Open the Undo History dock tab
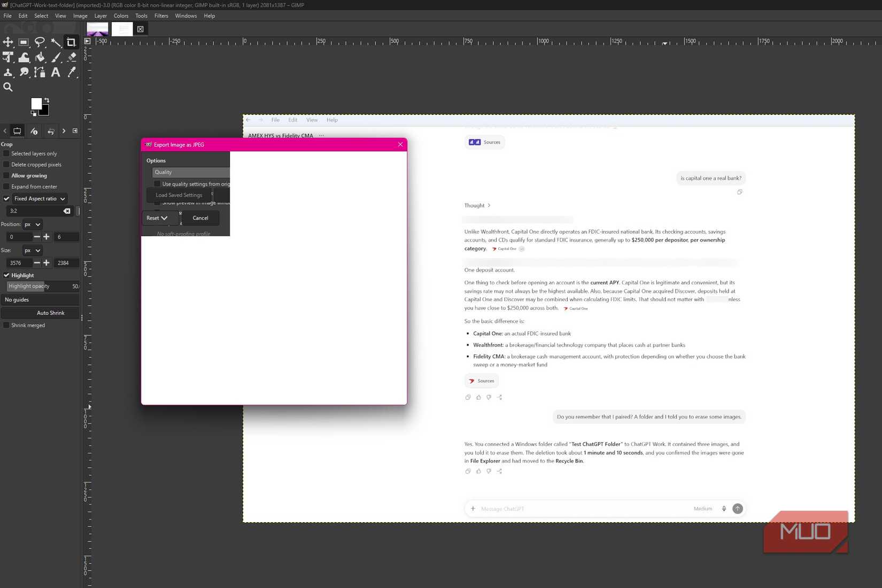The image size is (882, 588). [50, 131]
